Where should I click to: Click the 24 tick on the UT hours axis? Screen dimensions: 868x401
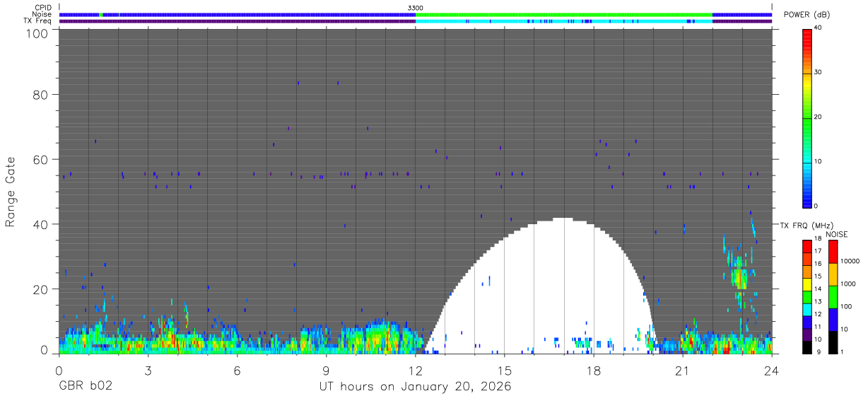(772, 370)
